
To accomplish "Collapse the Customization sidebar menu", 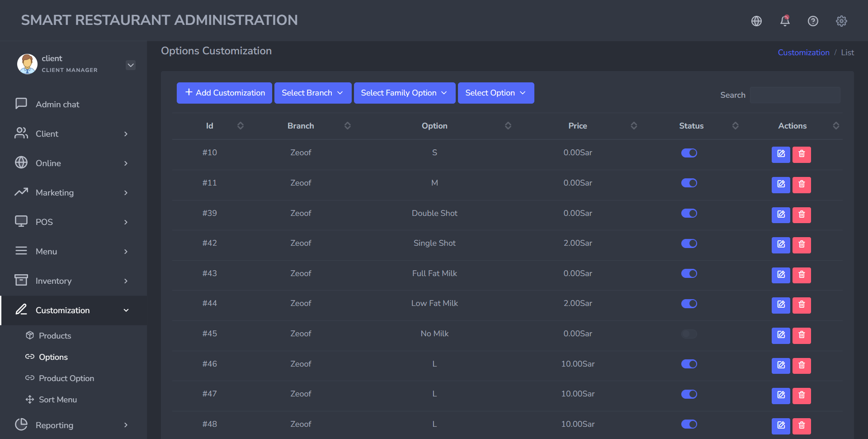I will (73, 310).
